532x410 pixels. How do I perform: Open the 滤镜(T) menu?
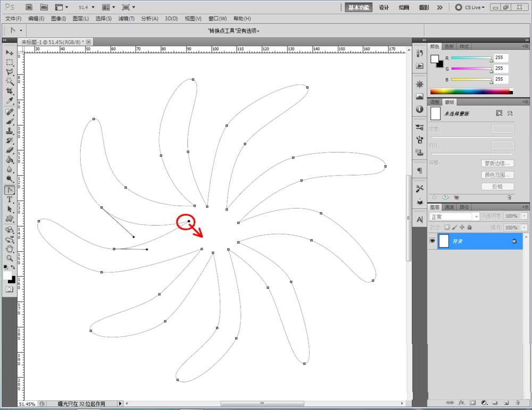click(126, 19)
